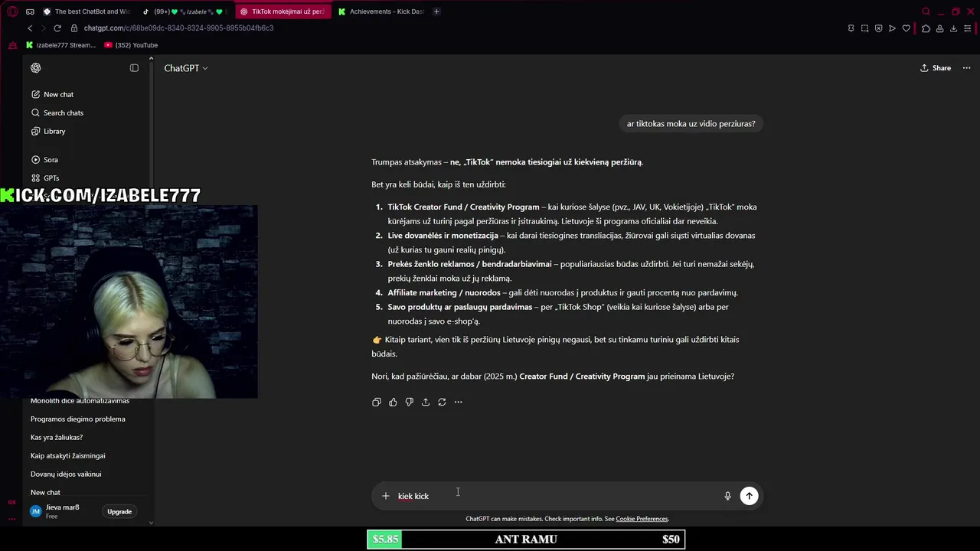
Task: Switch to 'The best ChatBot' tab
Action: 87,11
